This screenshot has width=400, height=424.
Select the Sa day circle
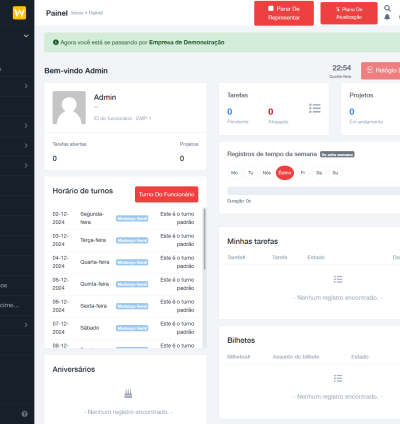pos(319,173)
